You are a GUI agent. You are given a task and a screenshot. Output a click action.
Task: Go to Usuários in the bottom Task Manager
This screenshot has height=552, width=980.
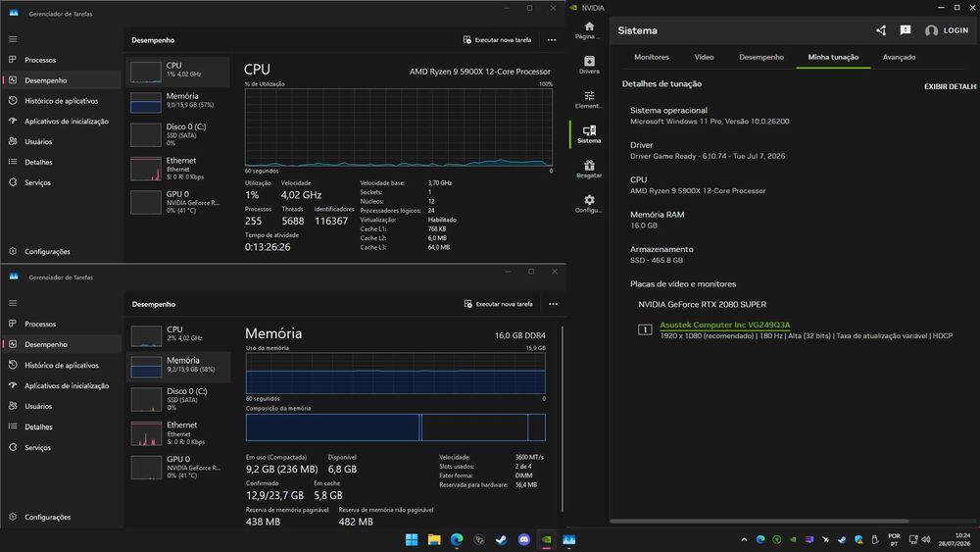[x=38, y=406]
